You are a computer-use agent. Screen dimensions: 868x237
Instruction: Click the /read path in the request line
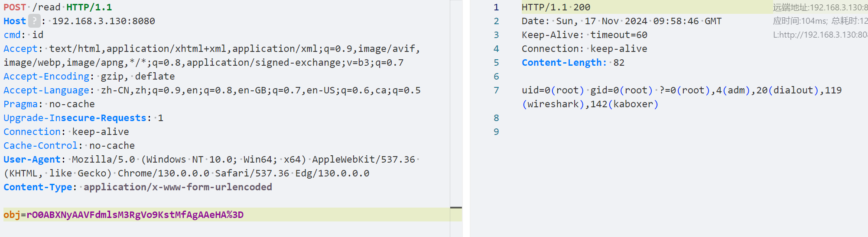(46, 7)
